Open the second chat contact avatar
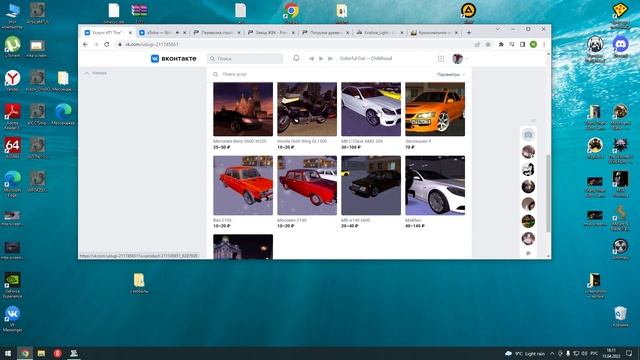This screenshot has width=640, height=360. [x=528, y=169]
